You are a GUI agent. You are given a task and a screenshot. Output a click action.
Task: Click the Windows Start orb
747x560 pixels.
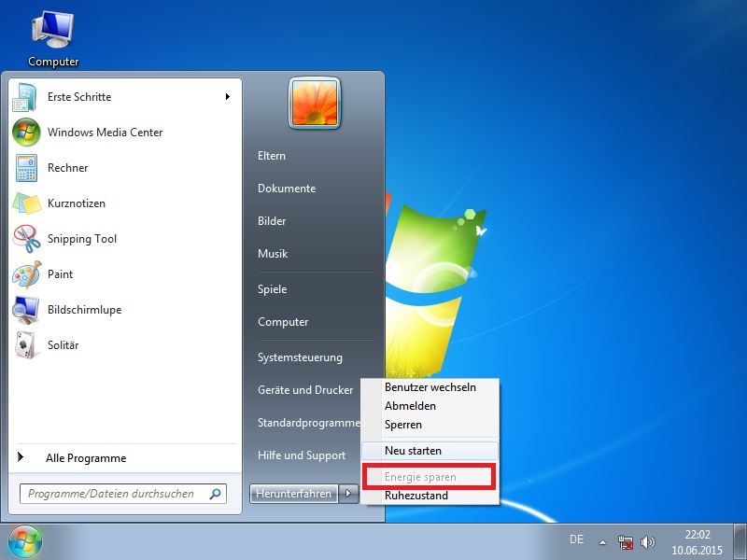click(25, 542)
